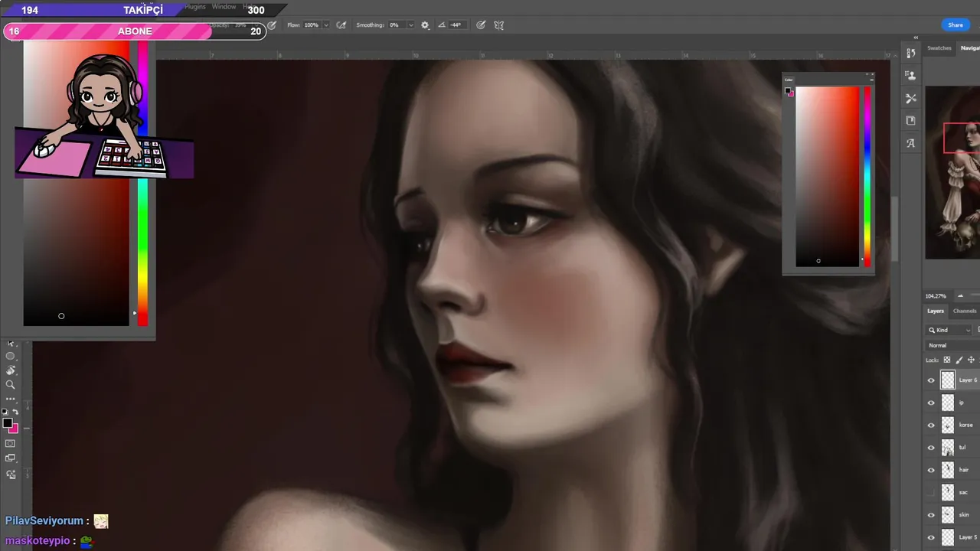Image resolution: width=980 pixels, height=551 pixels.
Task: Open the layer Kind filter dropdown
Action: [950, 330]
